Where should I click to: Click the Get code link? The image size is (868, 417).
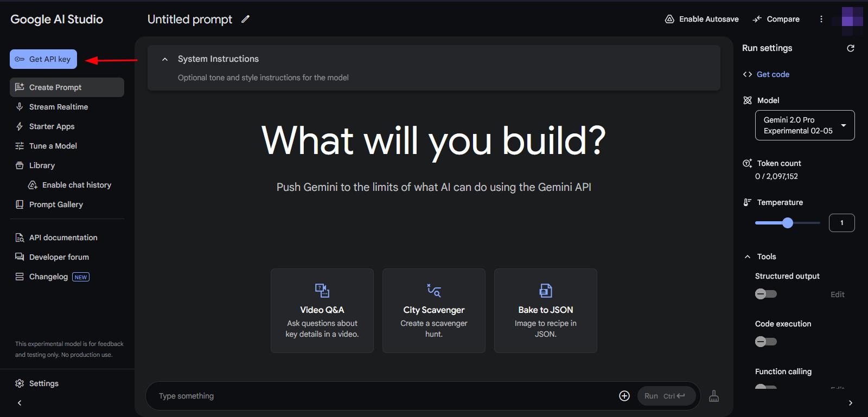(x=773, y=74)
